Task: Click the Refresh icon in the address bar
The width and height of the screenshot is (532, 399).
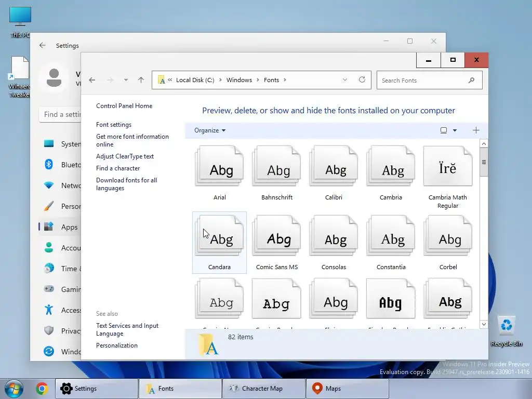Action: tap(362, 79)
